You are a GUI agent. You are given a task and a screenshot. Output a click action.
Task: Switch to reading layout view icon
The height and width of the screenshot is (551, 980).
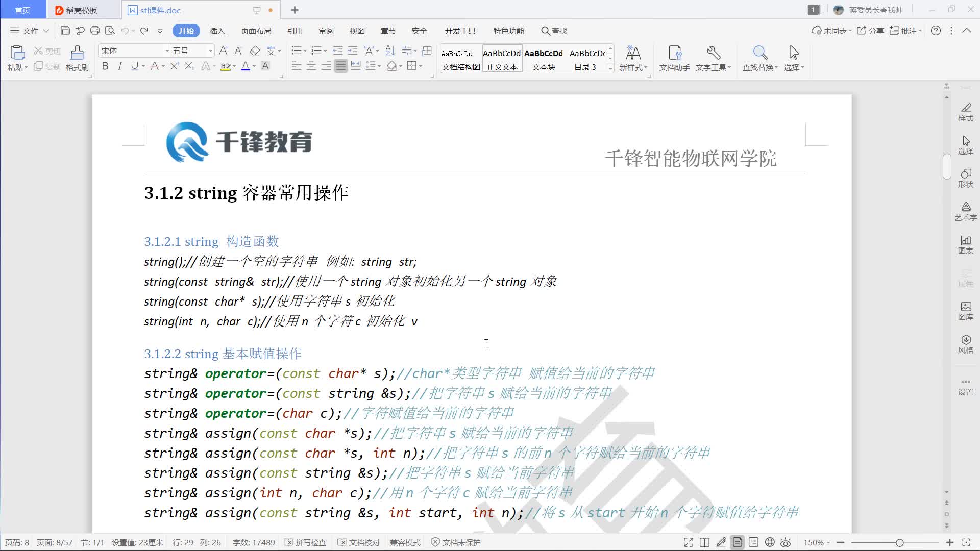pyautogui.click(x=704, y=542)
